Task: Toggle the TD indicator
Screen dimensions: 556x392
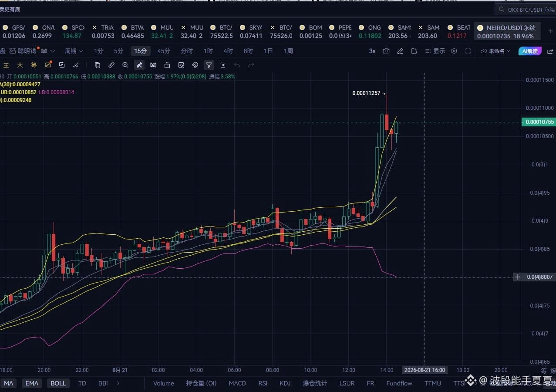Action: [x=82, y=383]
